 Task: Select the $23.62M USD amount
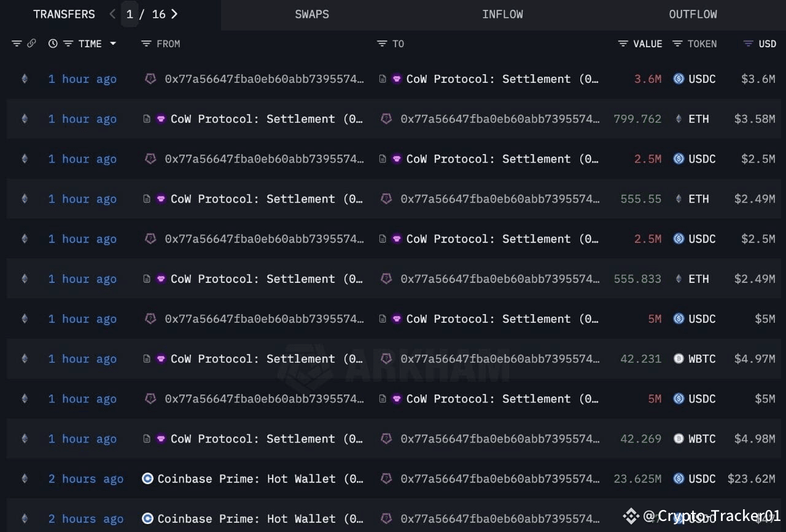752,479
